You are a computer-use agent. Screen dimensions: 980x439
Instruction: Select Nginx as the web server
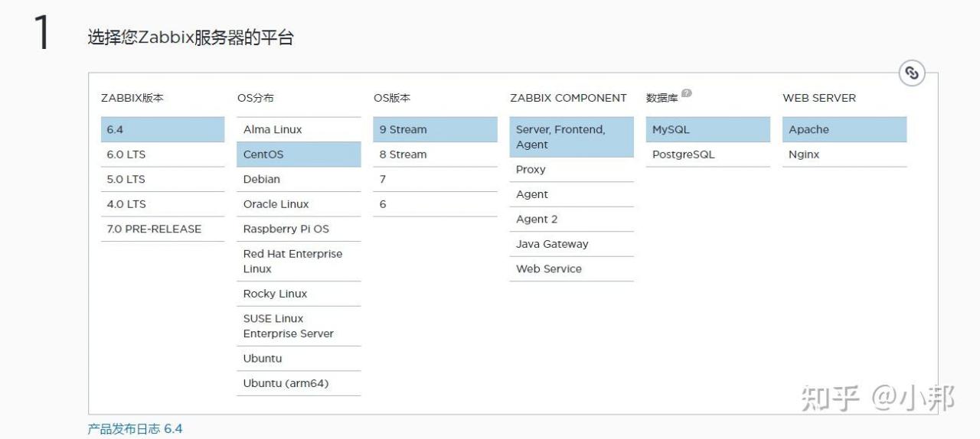pos(844,154)
